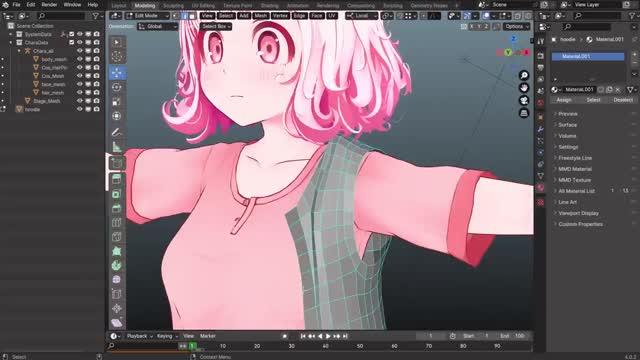Toggle visibility of hoodie object
The width and height of the screenshot is (640, 360).
point(80,109)
